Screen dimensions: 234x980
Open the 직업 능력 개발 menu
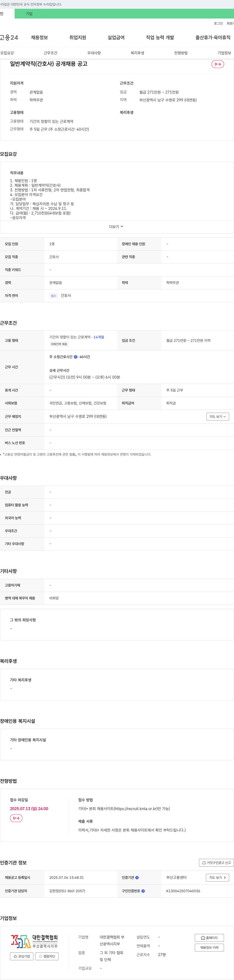pos(160,38)
